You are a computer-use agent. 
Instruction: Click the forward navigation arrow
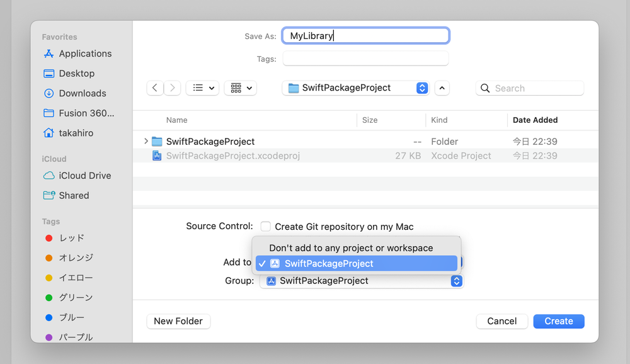click(172, 88)
